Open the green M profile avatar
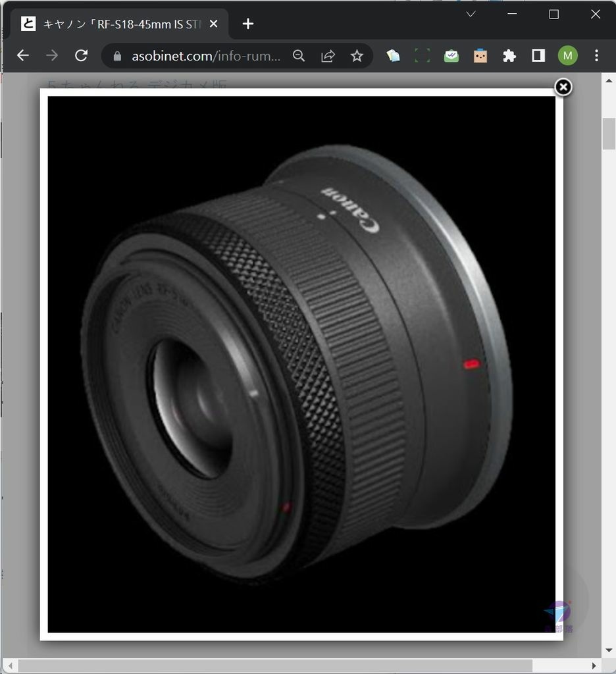Screen dimensions: 616x674 (x=567, y=55)
